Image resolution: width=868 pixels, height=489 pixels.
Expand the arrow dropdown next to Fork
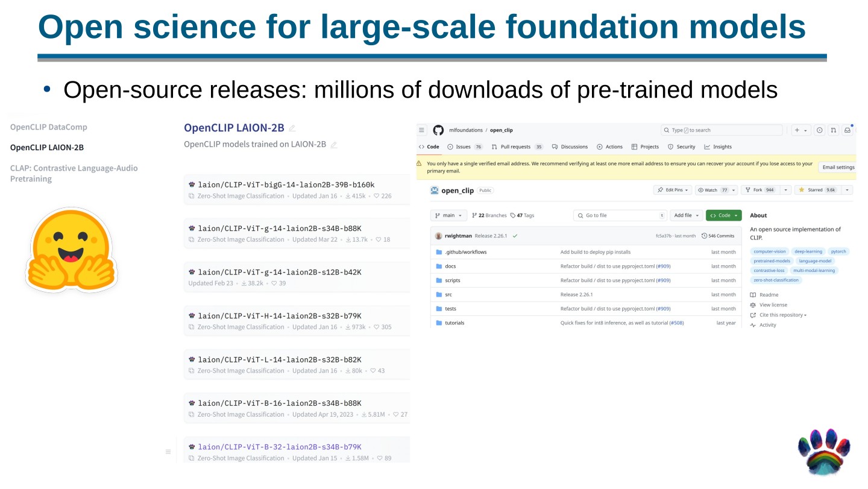coord(785,190)
